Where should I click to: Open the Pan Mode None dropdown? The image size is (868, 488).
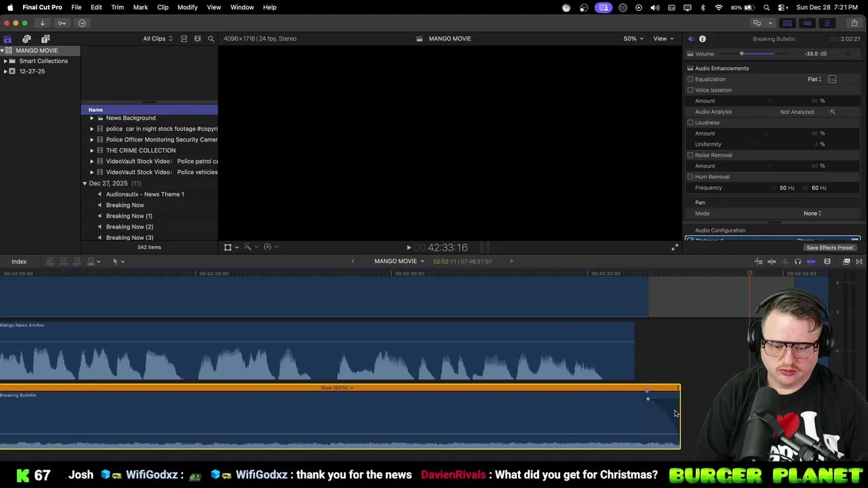point(812,213)
